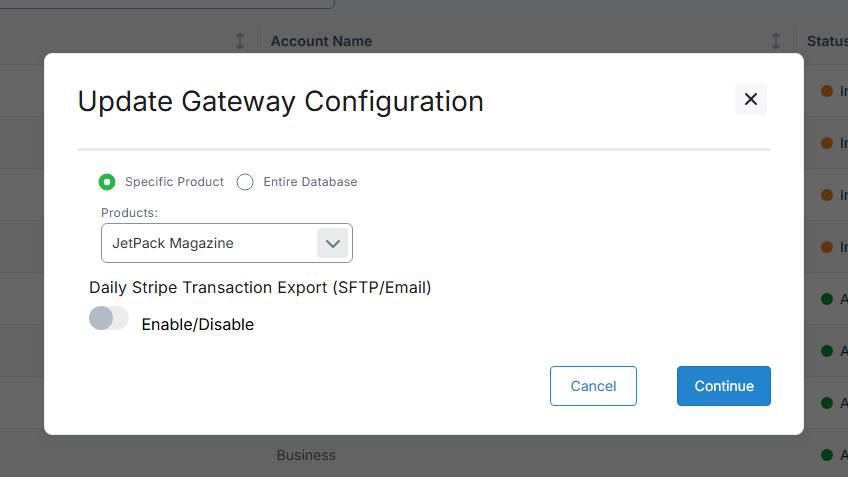
Task: Click sort arrows left of Status header
Action: (x=776, y=41)
